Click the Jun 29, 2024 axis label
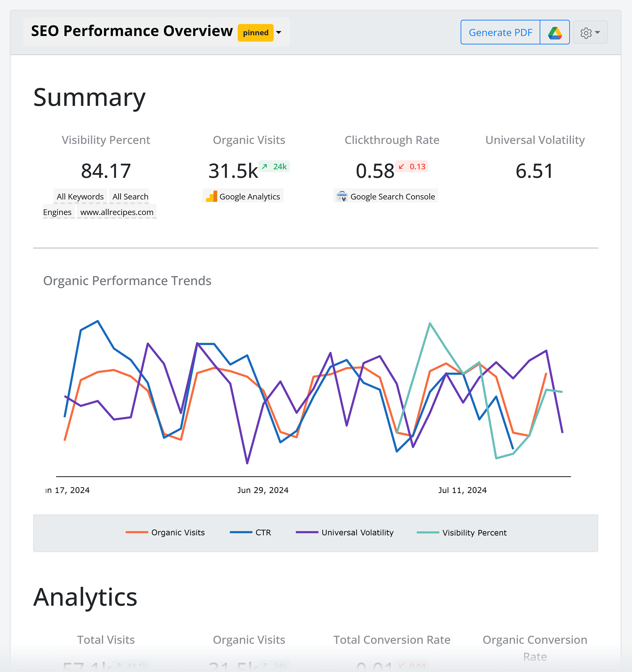 tap(263, 490)
